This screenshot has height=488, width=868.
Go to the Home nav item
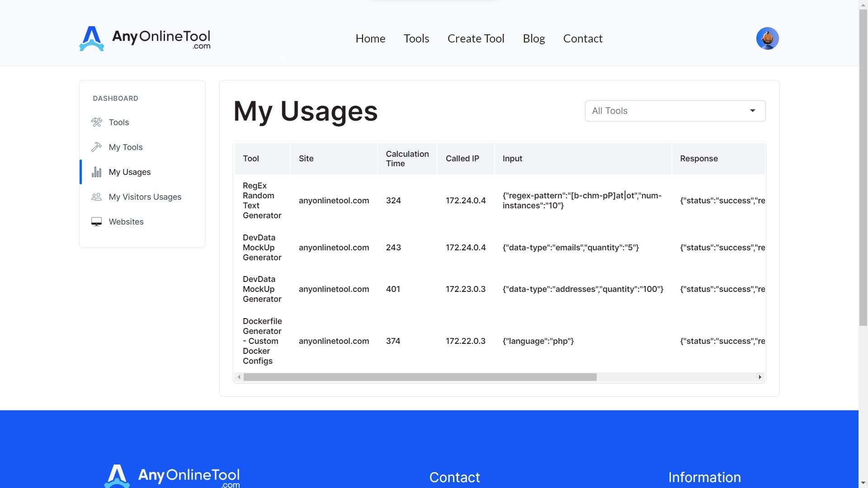pos(370,38)
